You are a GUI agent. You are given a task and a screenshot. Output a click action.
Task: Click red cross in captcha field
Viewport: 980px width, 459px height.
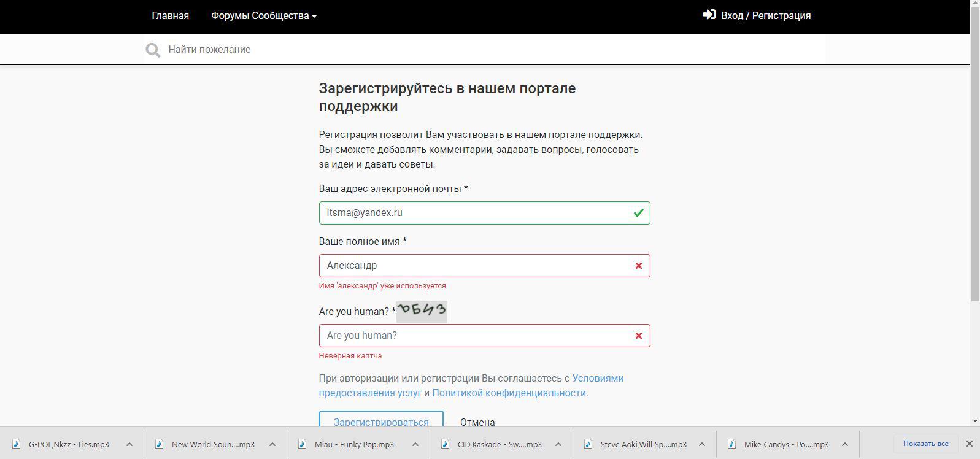pyautogui.click(x=638, y=336)
